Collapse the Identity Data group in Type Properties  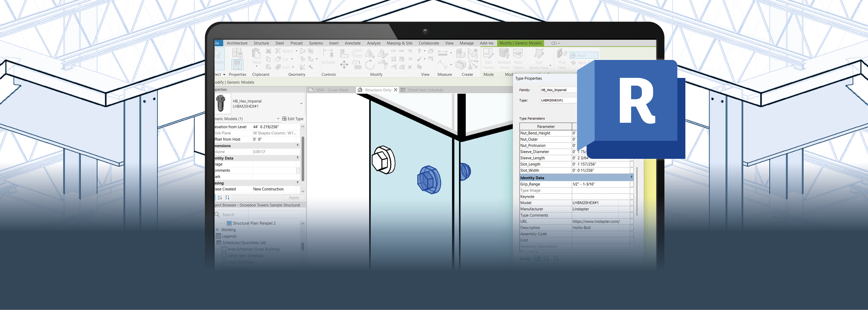click(631, 177)
